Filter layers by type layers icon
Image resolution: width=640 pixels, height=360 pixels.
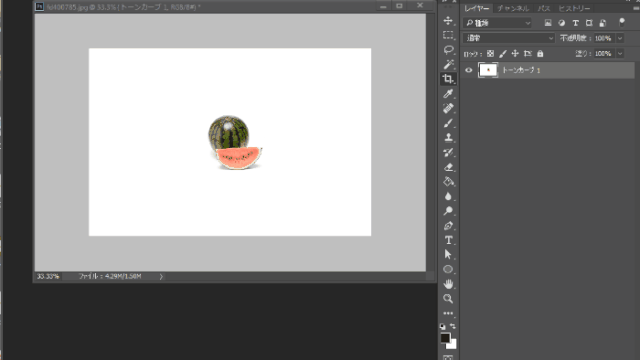pos(576,23)
